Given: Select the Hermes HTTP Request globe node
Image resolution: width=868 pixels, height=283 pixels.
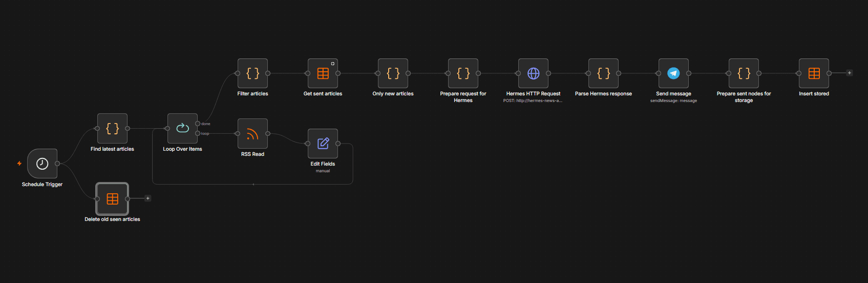Looking at the screenshot, I should (533, 73).
